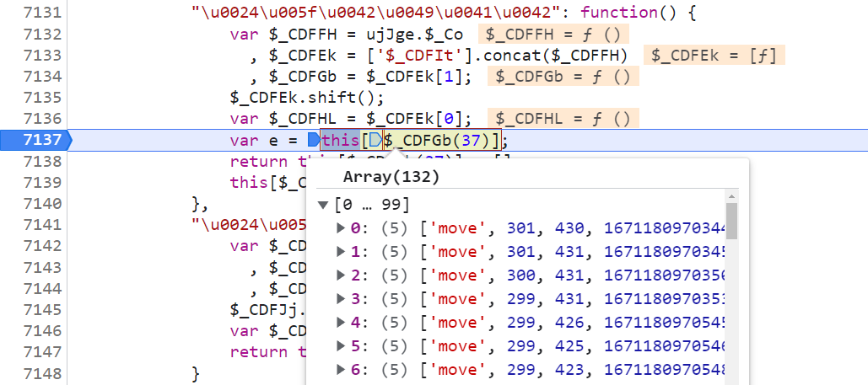Click the popup scrollbar thumb
868x385 pixels.
tap(732, 221)
